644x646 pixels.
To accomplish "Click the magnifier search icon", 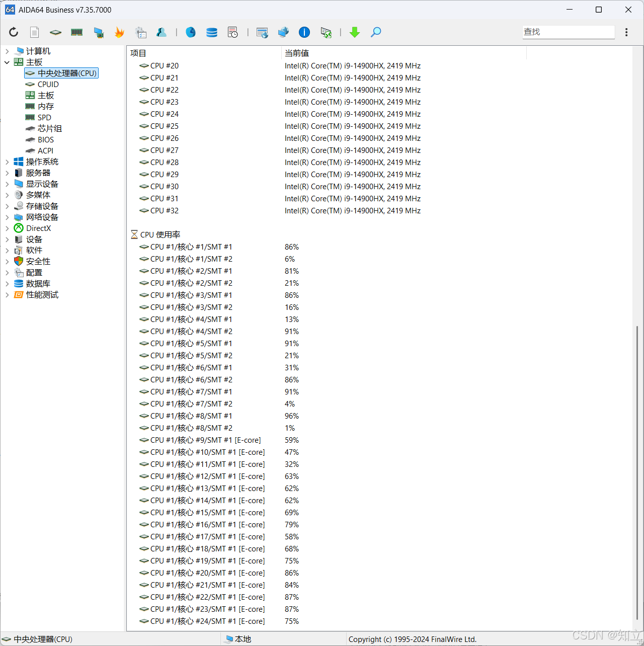I will tap(376, 32).
